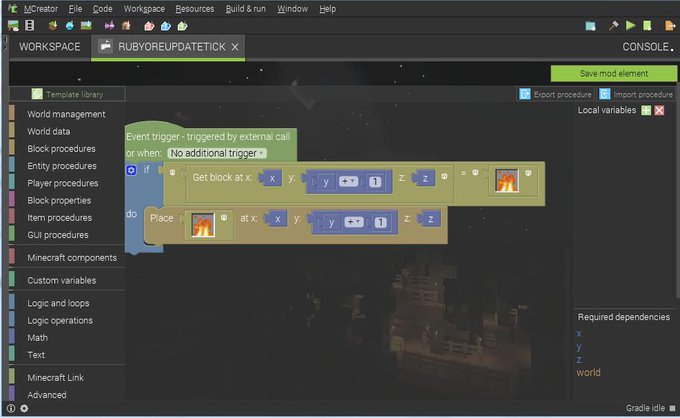Click the landscape image import toolbar icon
The height and width of the screenshot is (418, 680).
[86, 26]
